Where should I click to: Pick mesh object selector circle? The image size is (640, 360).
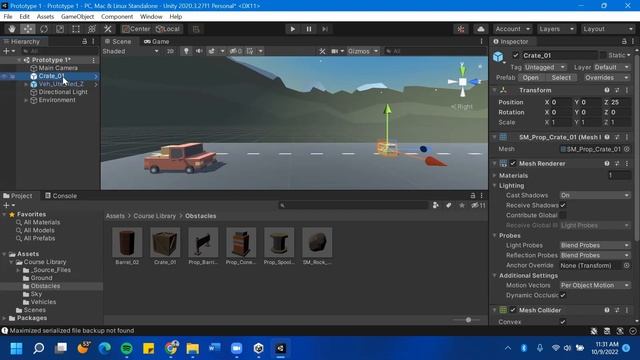click(627, 149)
